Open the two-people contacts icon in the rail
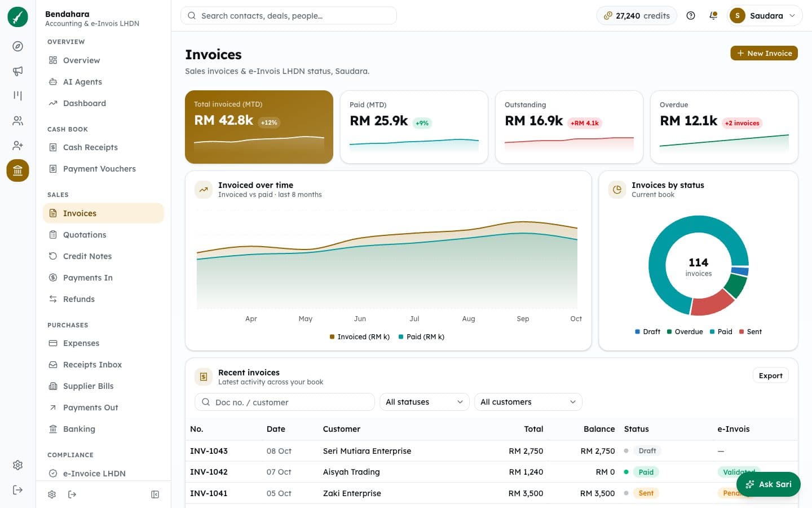This screenshot has height=508, width=812. tap(17, 121)
